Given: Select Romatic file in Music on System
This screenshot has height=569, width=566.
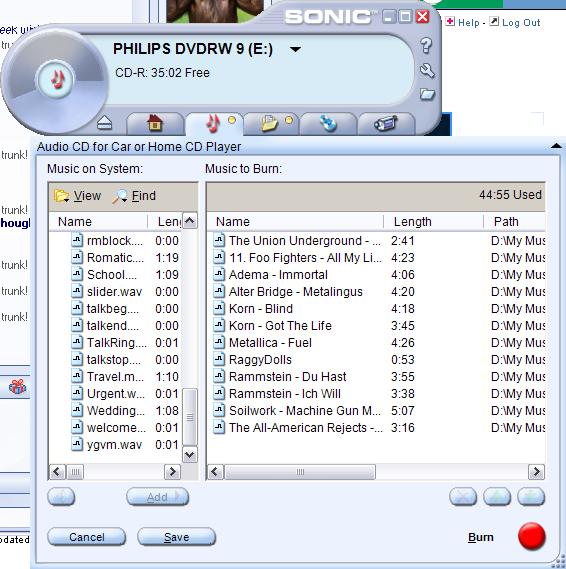Looking at the screenshot, I should point(115,258).
